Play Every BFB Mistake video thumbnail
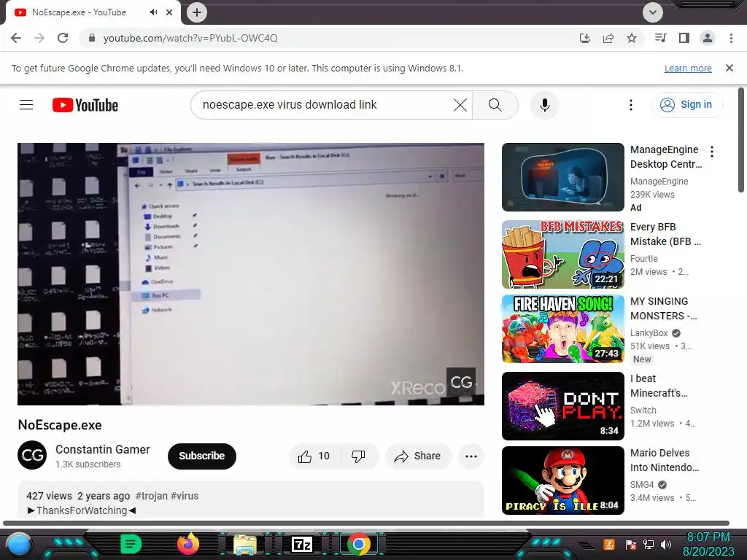 [562, 254]
